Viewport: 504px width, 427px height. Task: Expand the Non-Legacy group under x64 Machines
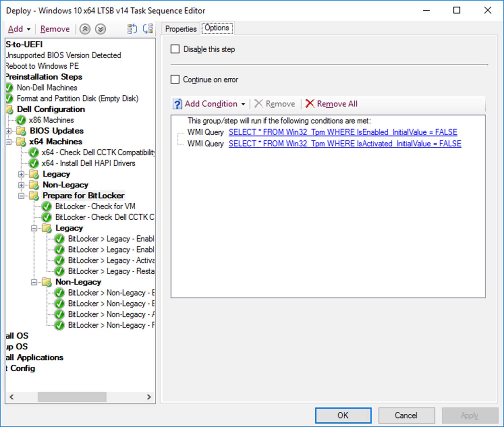pyautogui.click(x=21, y=185)
